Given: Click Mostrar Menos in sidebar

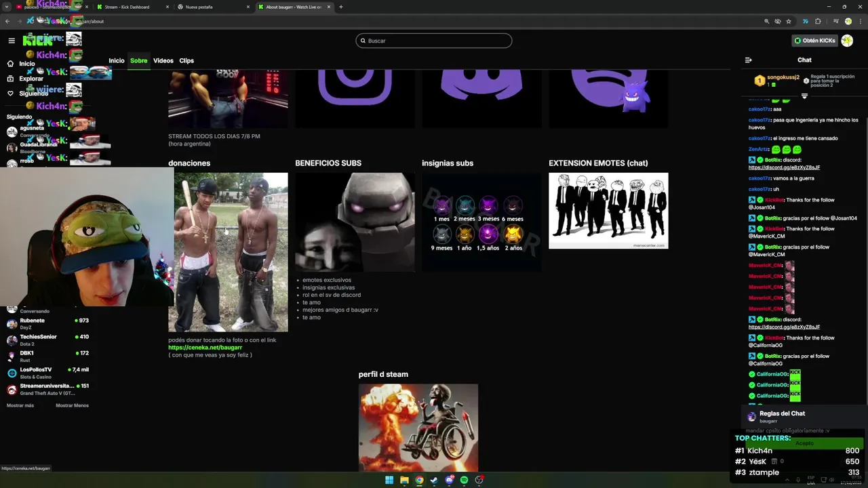Looking at the screenshot, I should click(x=72, y=405).
